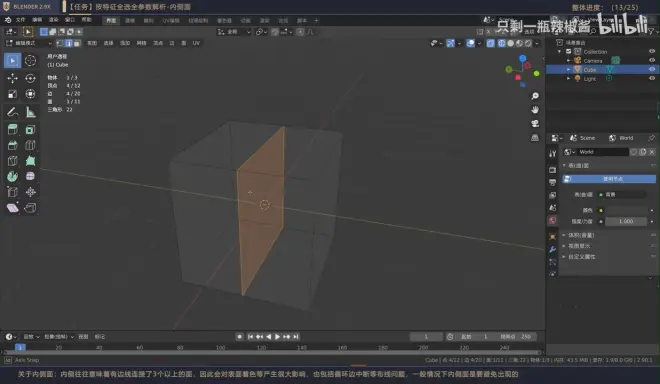Open the pivot point dropdown
660x384 pixels.
[261, 32]
